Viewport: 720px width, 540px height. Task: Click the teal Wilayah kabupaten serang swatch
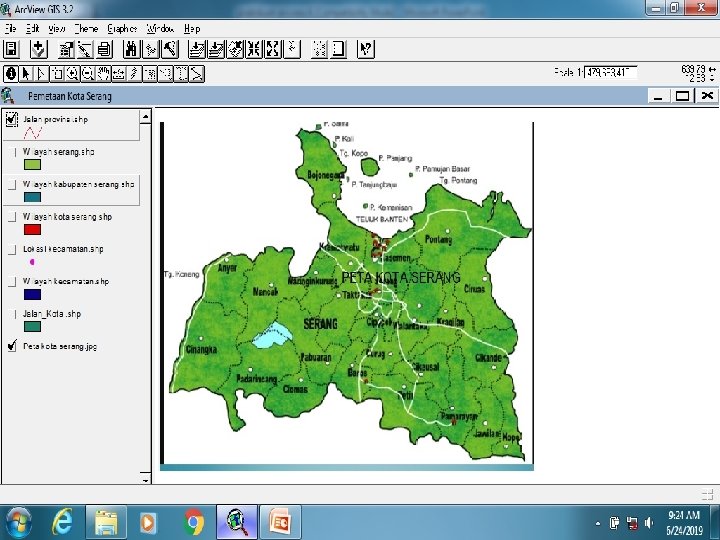pos(32,197)
